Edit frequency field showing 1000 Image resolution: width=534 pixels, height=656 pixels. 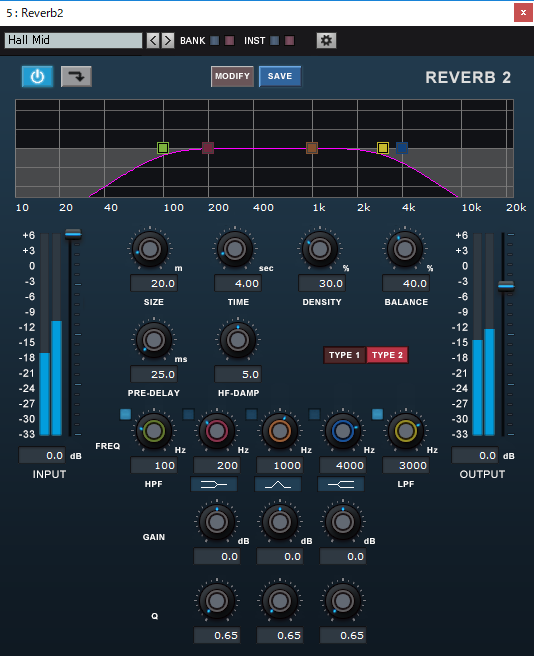(280, 465)
